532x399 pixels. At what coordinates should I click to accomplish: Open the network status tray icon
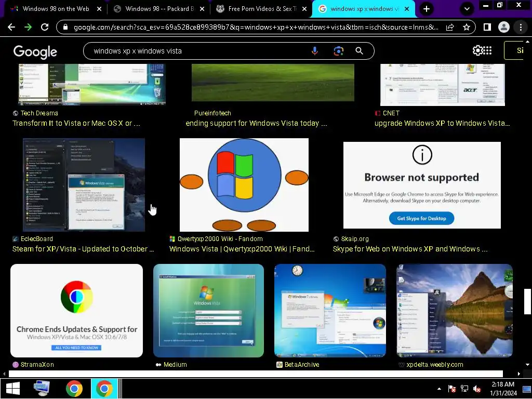464,389
